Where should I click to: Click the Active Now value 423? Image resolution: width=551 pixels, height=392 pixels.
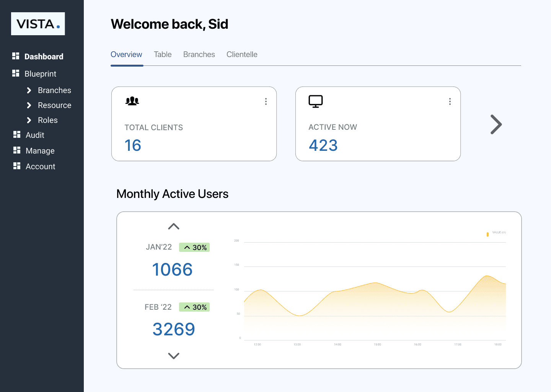[x=323, y=145]
